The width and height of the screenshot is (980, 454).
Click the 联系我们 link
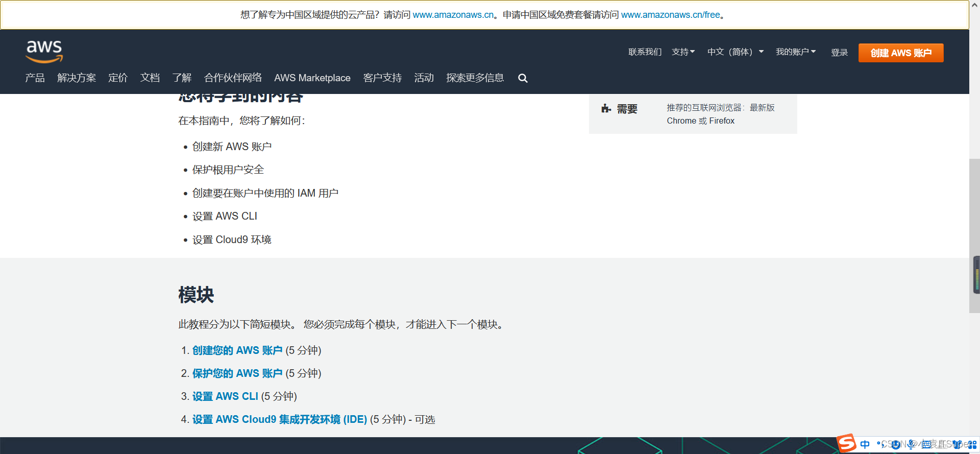click(645, 52)
